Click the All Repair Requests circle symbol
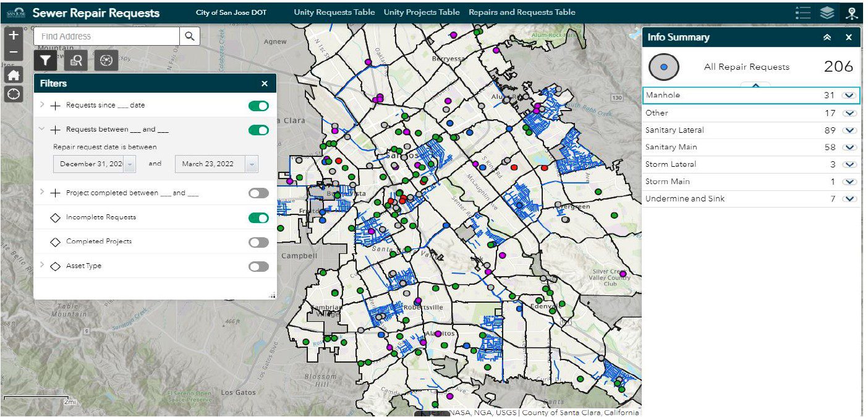868x417 pixels. 663,67
